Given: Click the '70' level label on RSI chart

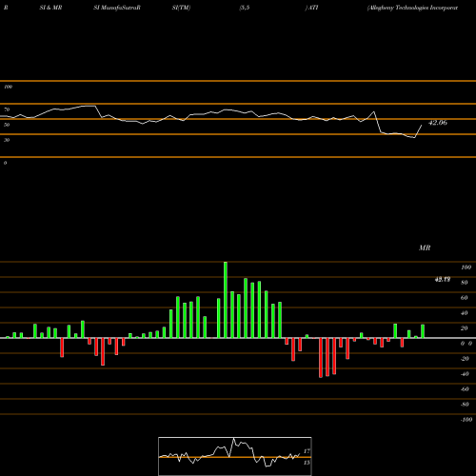Looking at the screenshot, I should pyautogui.click(x=7, y=109).
